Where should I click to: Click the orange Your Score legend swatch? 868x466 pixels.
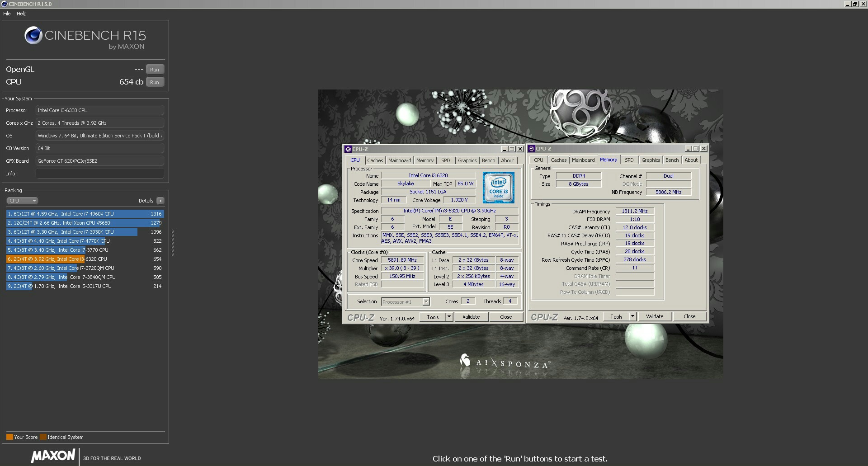point(9,437)
